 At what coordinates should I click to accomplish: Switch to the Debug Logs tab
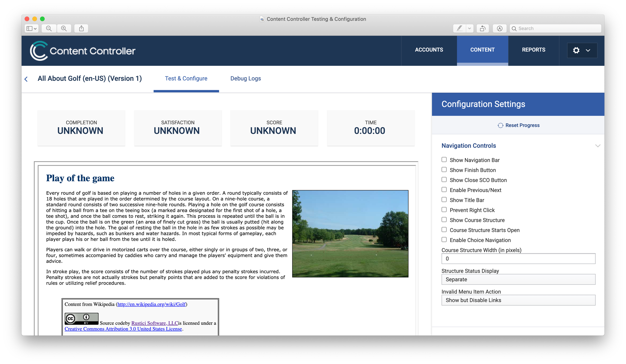245,79
